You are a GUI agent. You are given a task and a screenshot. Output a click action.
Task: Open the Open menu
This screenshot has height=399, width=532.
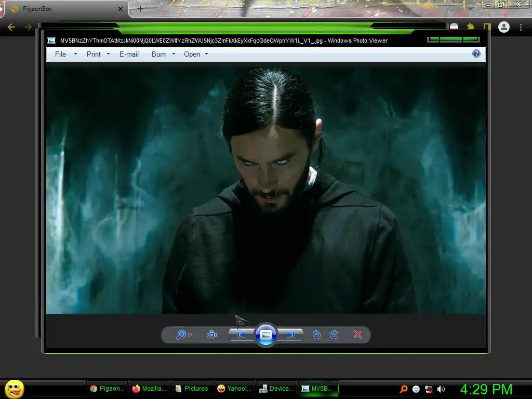[192, 54]
